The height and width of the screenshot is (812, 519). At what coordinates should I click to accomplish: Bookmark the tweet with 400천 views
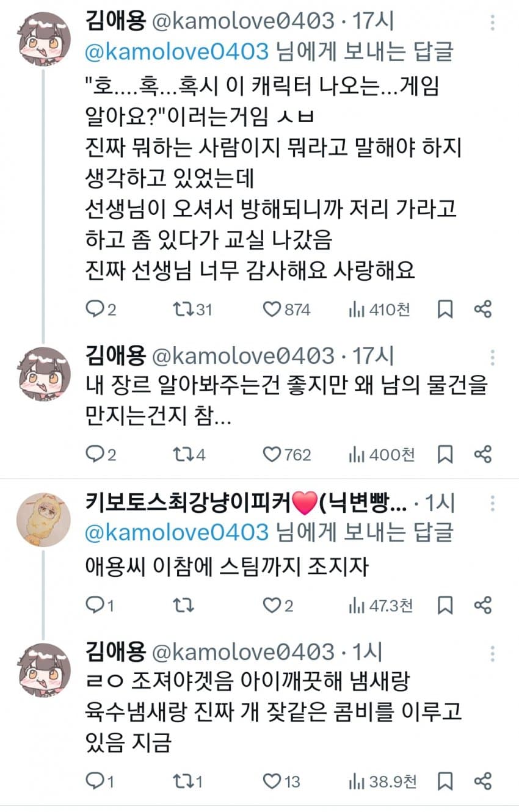click(x=446, y=454)
